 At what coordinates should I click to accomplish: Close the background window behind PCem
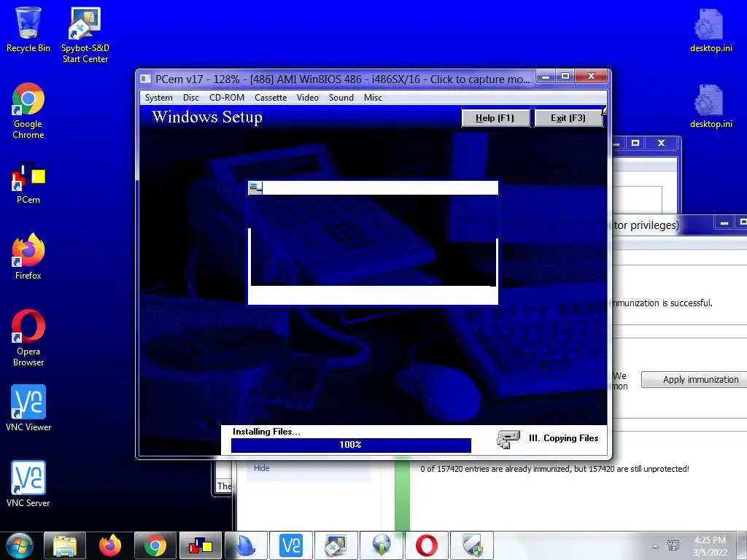point(661,143)
